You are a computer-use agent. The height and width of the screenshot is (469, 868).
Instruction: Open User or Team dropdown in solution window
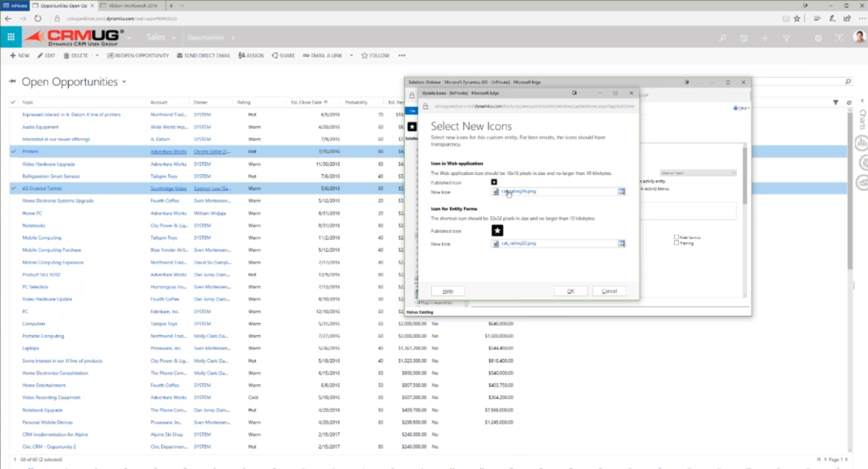coord(697,172)
